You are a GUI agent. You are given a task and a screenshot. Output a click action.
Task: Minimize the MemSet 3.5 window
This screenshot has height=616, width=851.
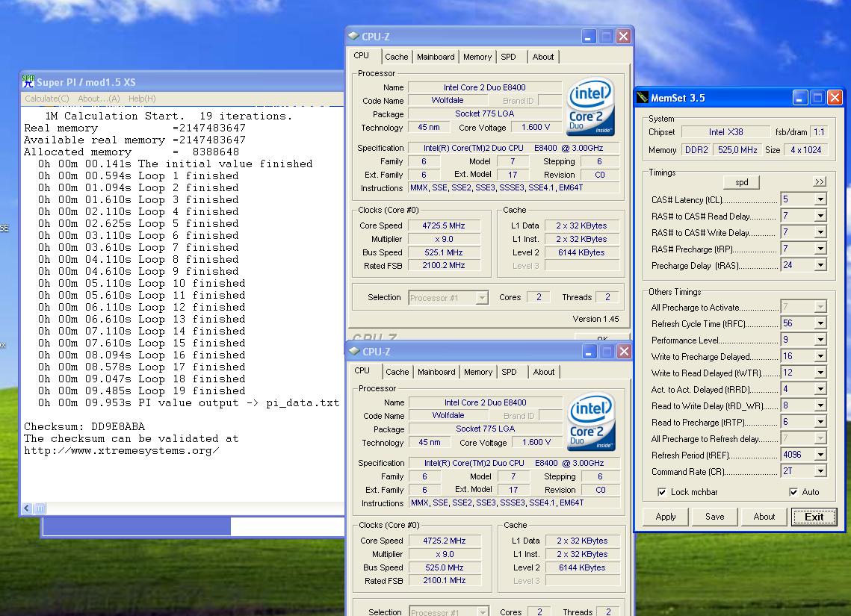point(800,98)
